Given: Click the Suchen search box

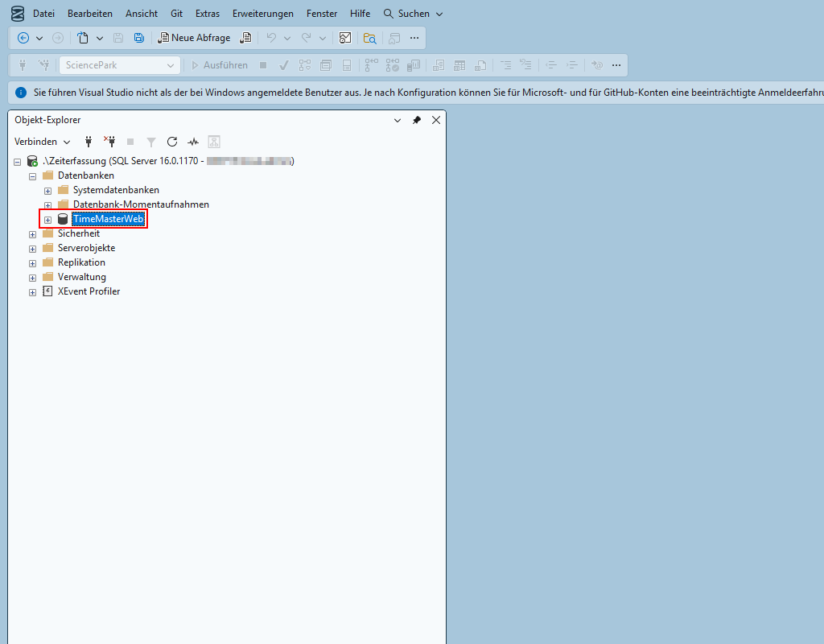Looking at the screenshot, I should (x=413, y=14).
